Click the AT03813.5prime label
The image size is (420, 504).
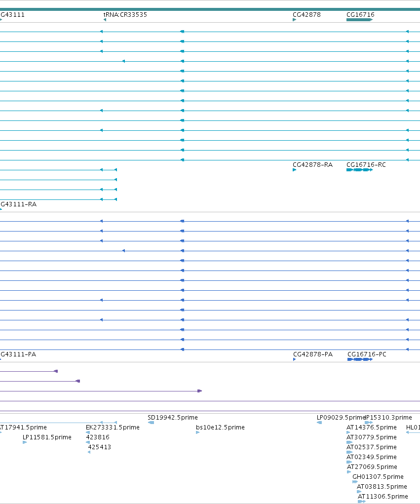coord(382,487)
